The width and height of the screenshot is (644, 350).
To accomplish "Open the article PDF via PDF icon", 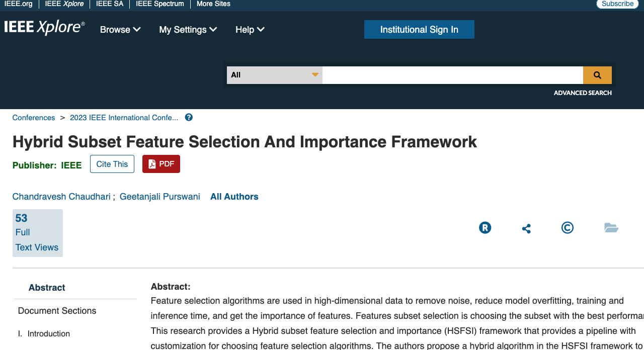I will coord(161,163).
